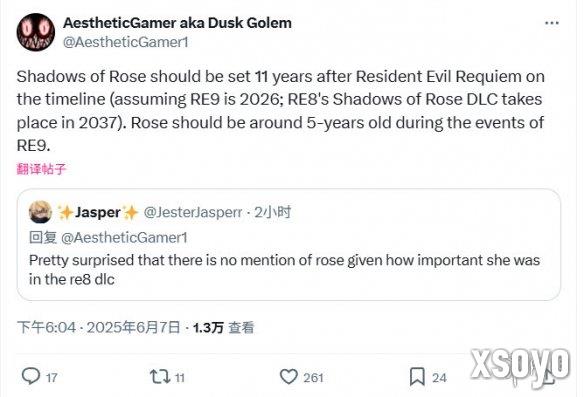This screenshot has width=584, height=397.
Task: Like the post with heart icon
Action: click(x=289, y=377)
